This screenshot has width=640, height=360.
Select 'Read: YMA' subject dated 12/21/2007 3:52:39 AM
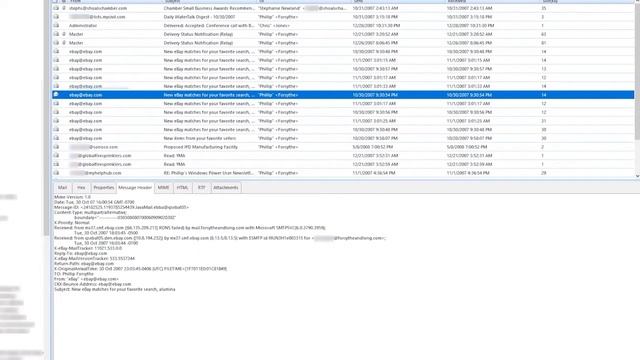[x=174, y=164]
